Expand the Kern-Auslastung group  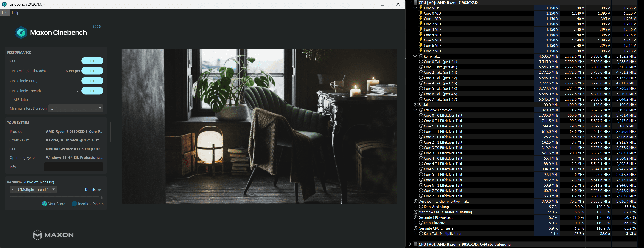(415, 207)
